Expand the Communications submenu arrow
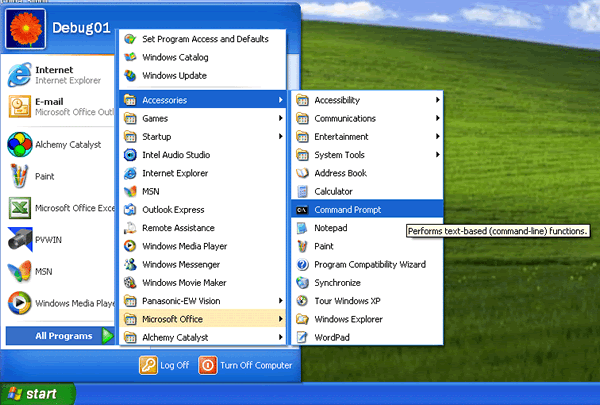600x405 pixels. [437, 118]
